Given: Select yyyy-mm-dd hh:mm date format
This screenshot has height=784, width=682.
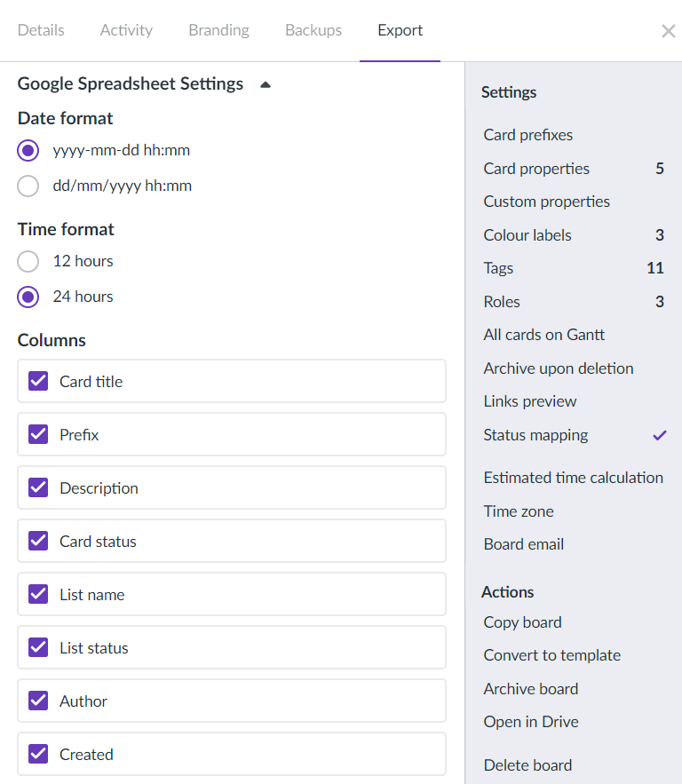Looking at the screenshot, I should click(28, 151).
